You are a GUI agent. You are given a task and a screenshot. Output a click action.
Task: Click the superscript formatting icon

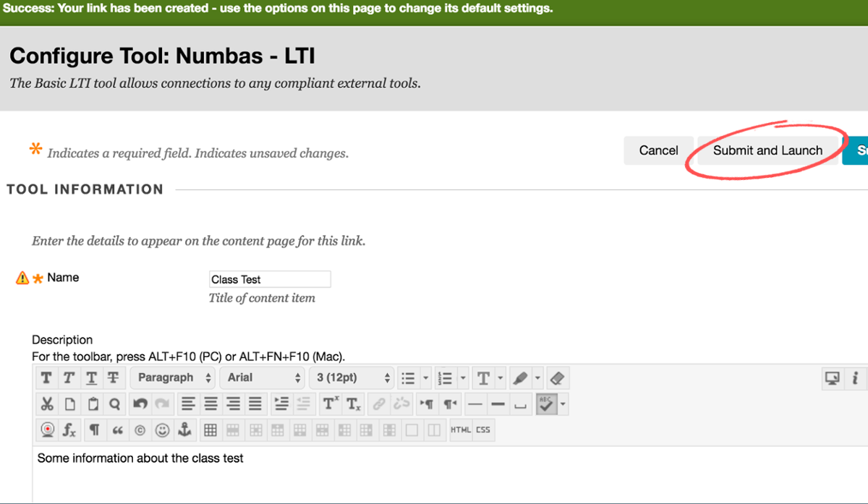pos(331,404)
